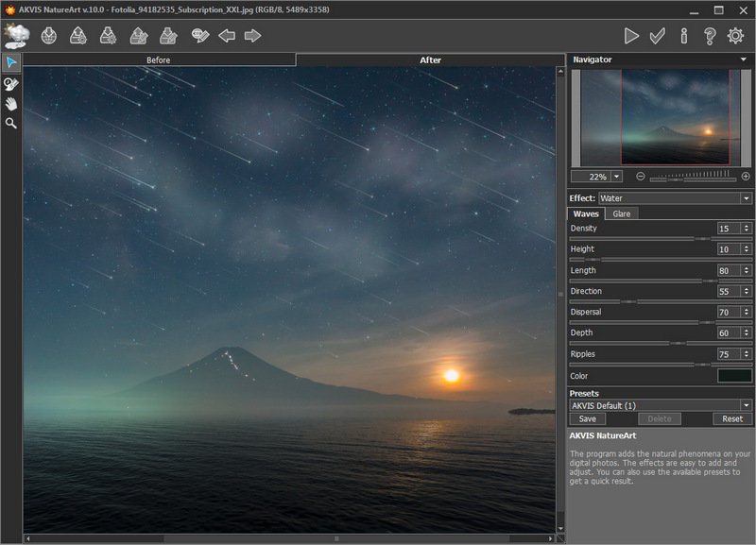
Task: Open Help via the question mark icon
Action: 710,36
